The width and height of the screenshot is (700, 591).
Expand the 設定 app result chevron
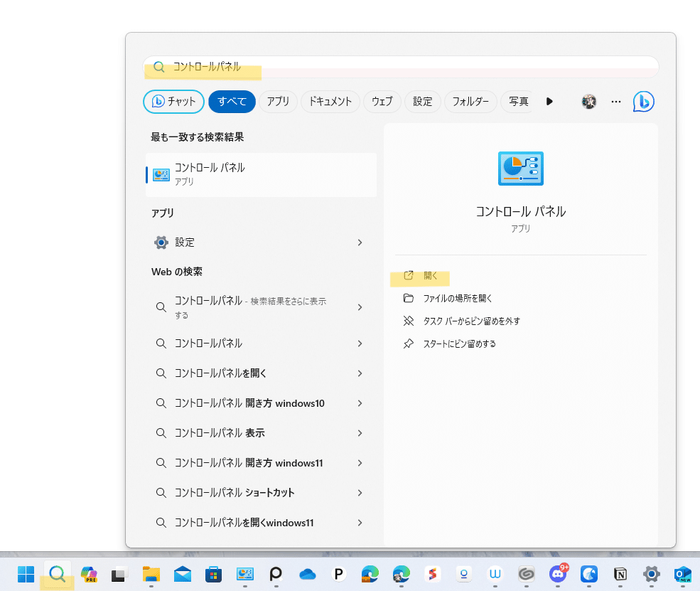[x=360, y=243]
